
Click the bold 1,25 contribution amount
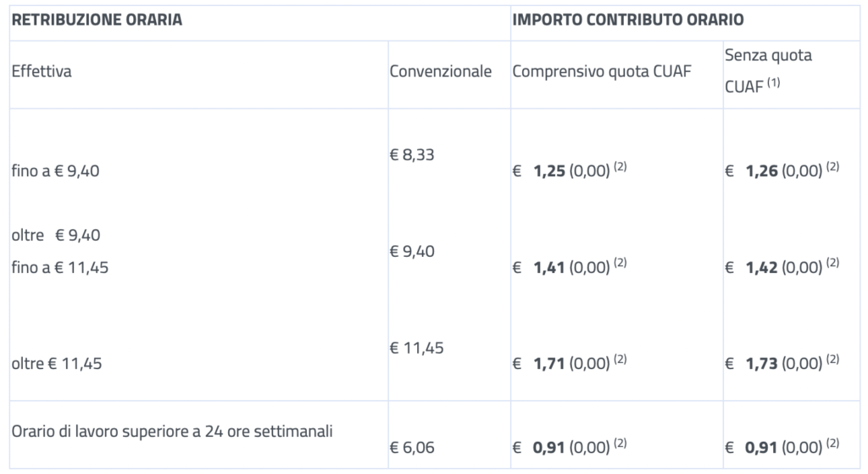point(549,171)
